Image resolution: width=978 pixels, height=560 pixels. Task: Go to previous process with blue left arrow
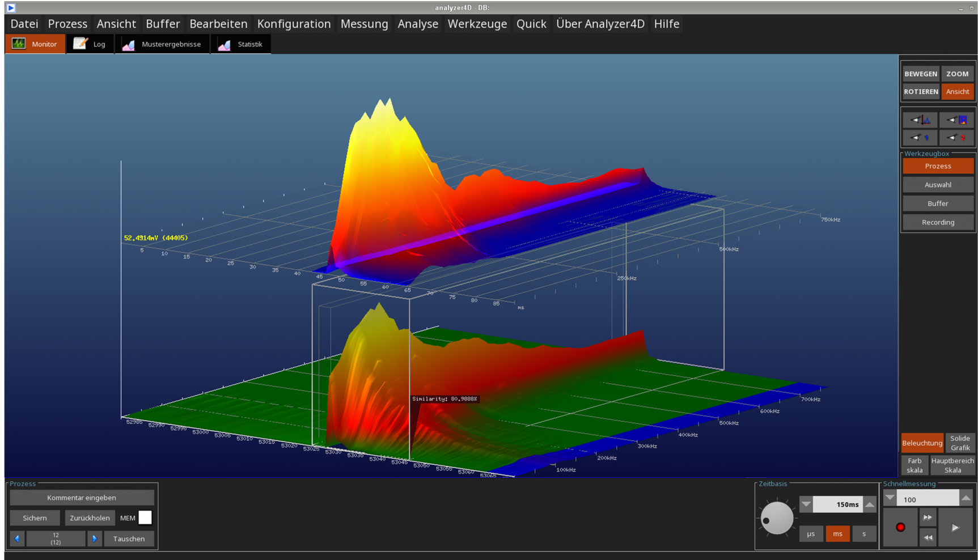[x=17, y=538]
